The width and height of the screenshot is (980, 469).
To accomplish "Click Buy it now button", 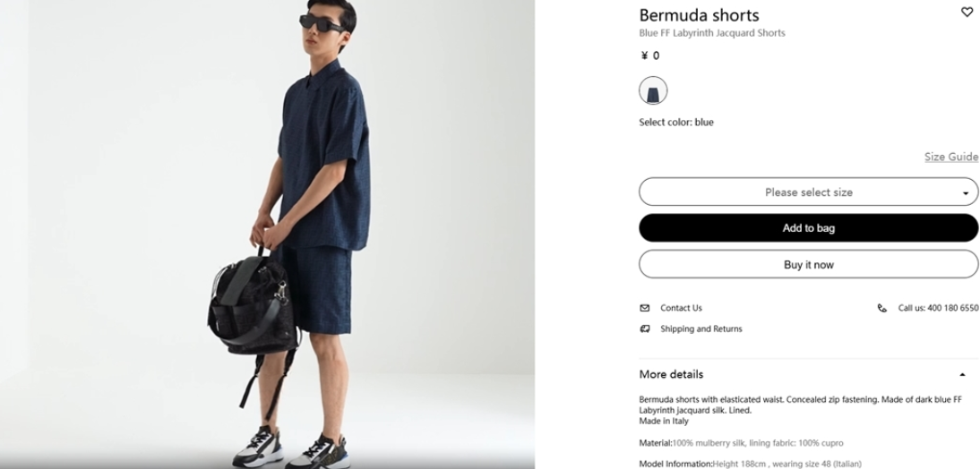I will [x=808, y=264].
